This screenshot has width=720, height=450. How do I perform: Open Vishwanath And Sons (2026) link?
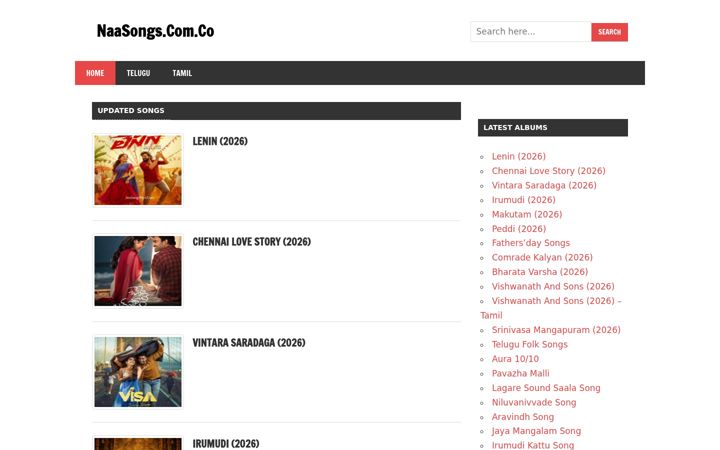(553, 287)
